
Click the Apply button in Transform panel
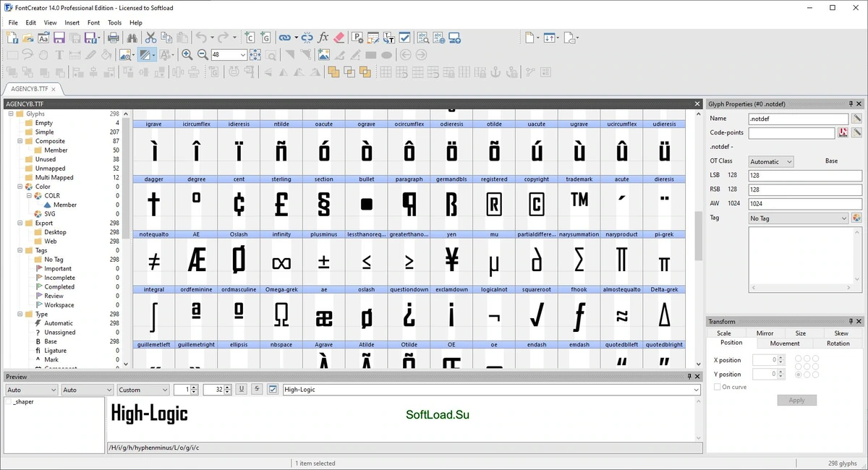pos(796,400)
